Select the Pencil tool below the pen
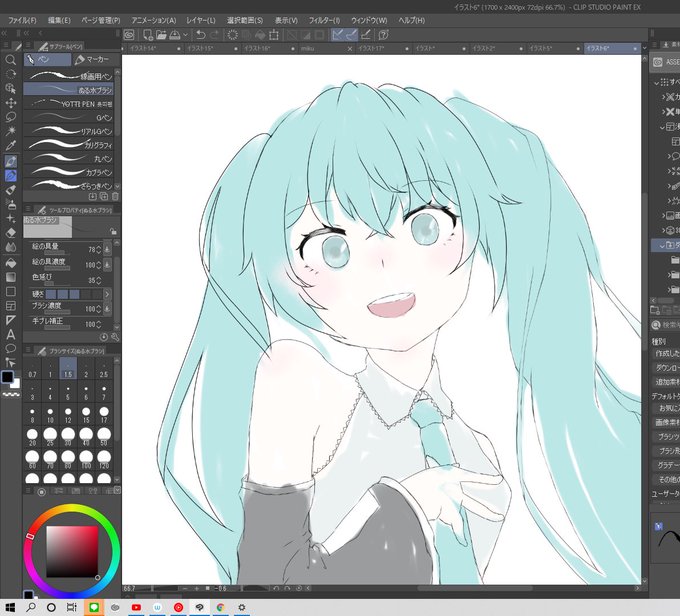680x616 pixels. coord(11,176)
